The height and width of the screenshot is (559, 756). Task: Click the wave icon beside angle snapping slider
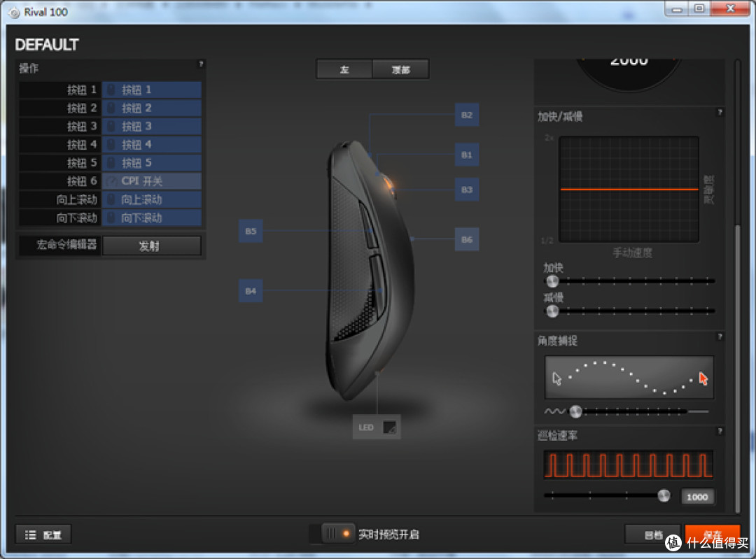[x=555, y=411]
